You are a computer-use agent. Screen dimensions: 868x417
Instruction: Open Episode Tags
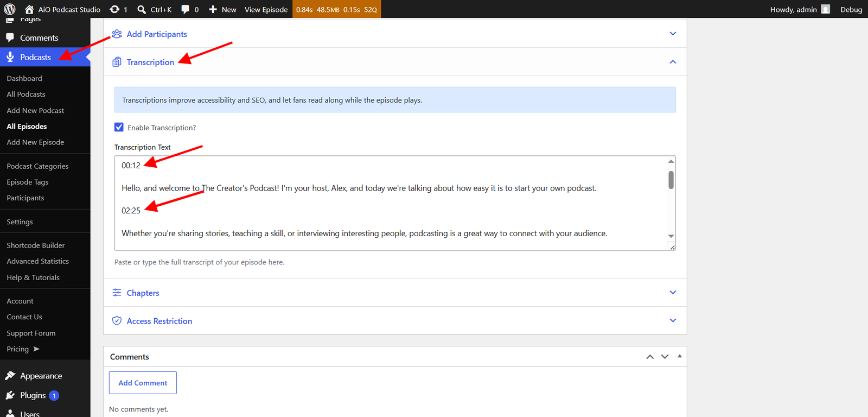[28, 182]
